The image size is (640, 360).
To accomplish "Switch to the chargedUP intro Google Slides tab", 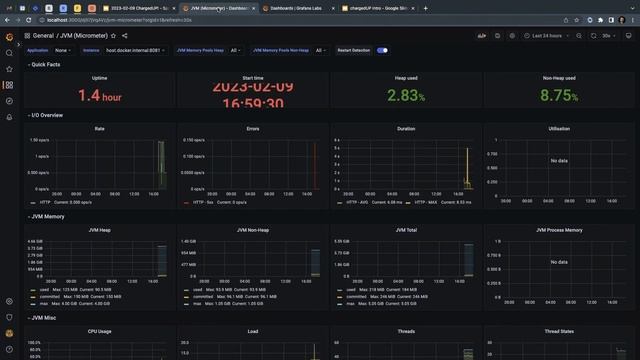I will pos(379,8).
